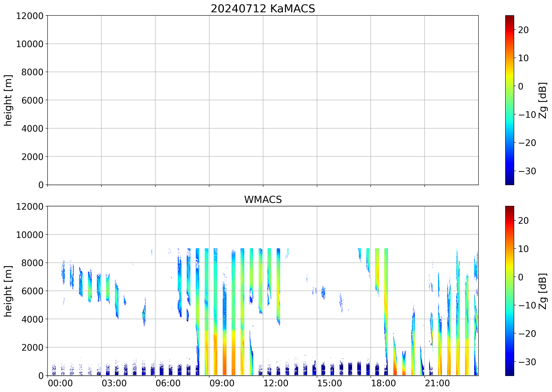Click the empty KaMACS plot area center
Viewport: 552px width, 392px height.
coord(263,100)
